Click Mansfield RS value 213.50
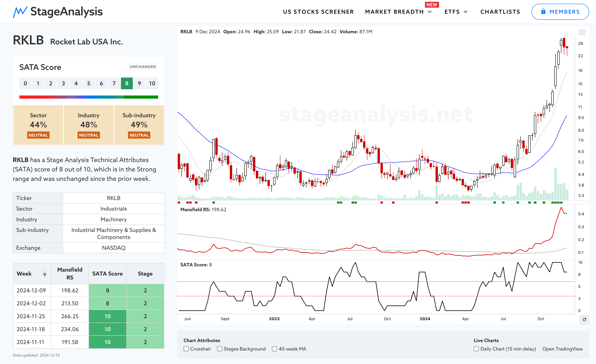Viewport: 596px width, 364px height. pos(70,303)
